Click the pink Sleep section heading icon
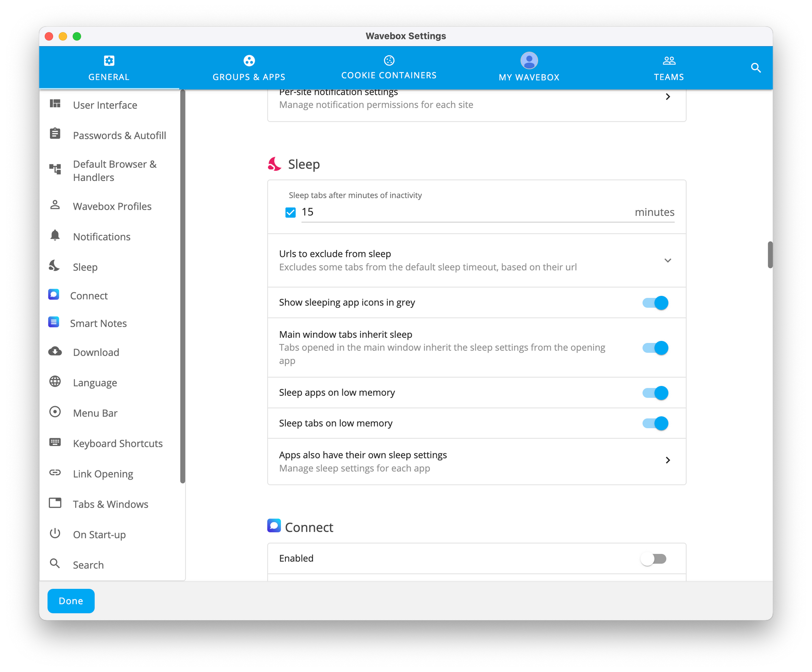 pyautogui.click(x=274, y=164)
